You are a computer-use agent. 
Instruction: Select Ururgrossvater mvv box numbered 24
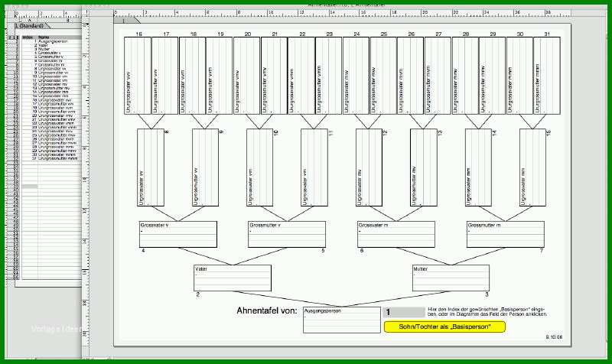pyautogui.click(x=356, y=76)
